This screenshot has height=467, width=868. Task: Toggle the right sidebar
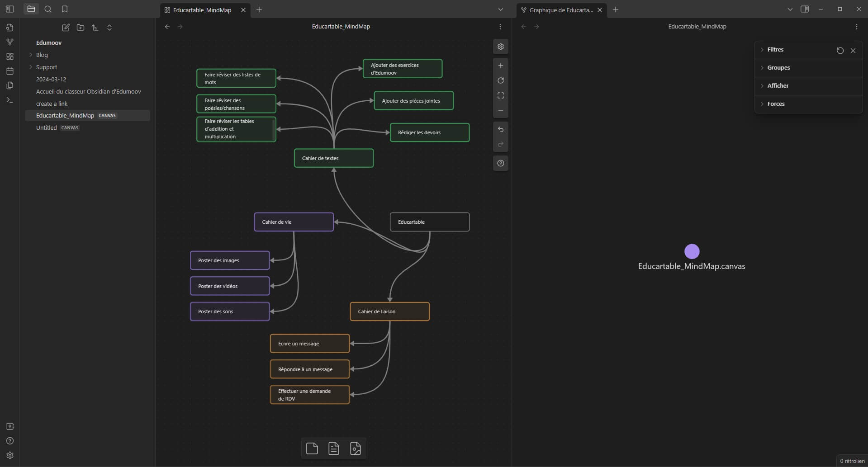[805, 9]
